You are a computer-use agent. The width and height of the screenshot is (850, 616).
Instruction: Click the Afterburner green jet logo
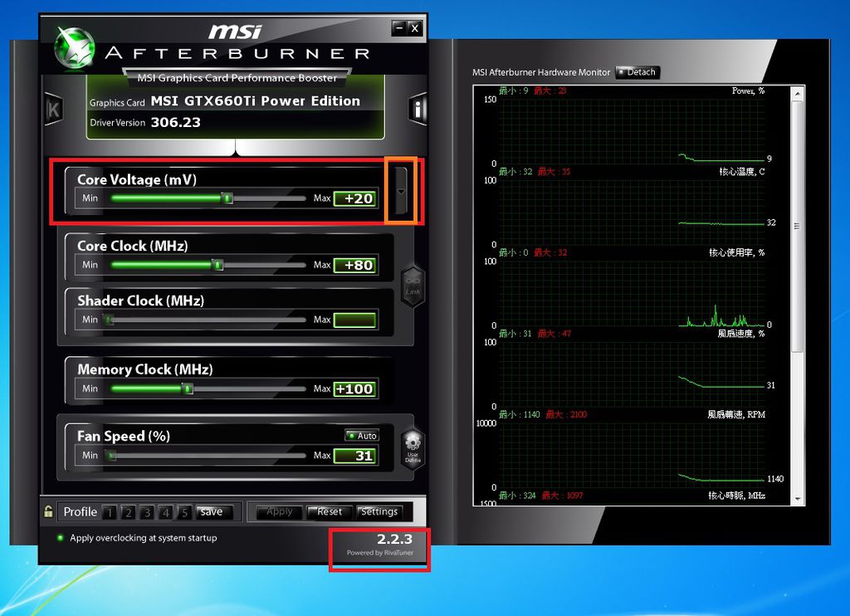point(74,48)
